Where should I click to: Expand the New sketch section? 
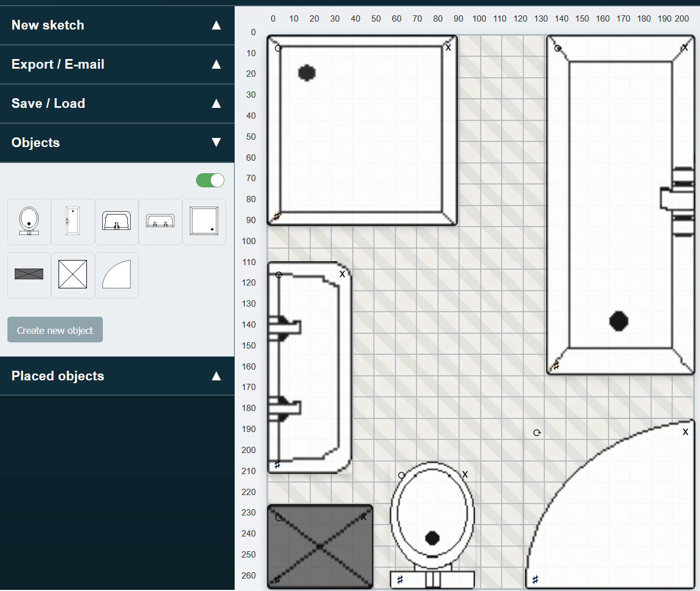coord(117,25)
